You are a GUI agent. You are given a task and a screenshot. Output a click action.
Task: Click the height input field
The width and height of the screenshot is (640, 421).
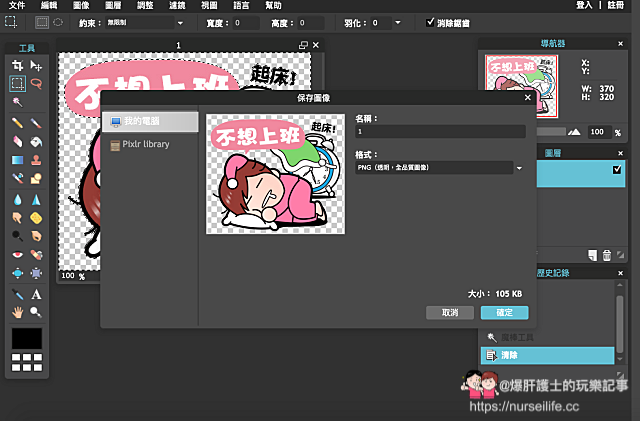[x=311, y=23]
